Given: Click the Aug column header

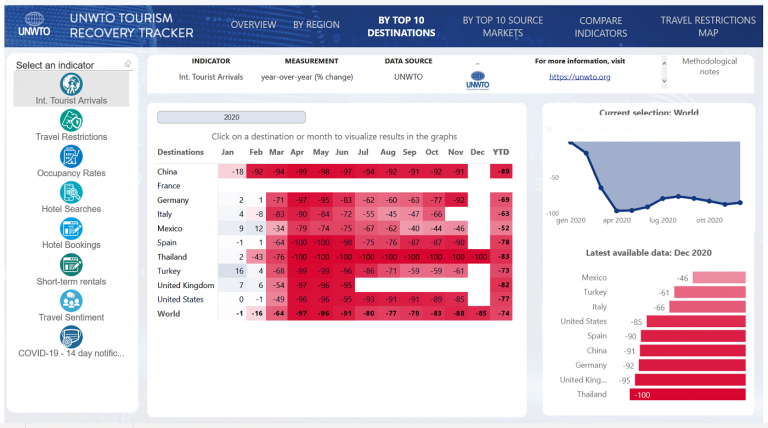Looking at the screenshot, I should click(387, 152).
